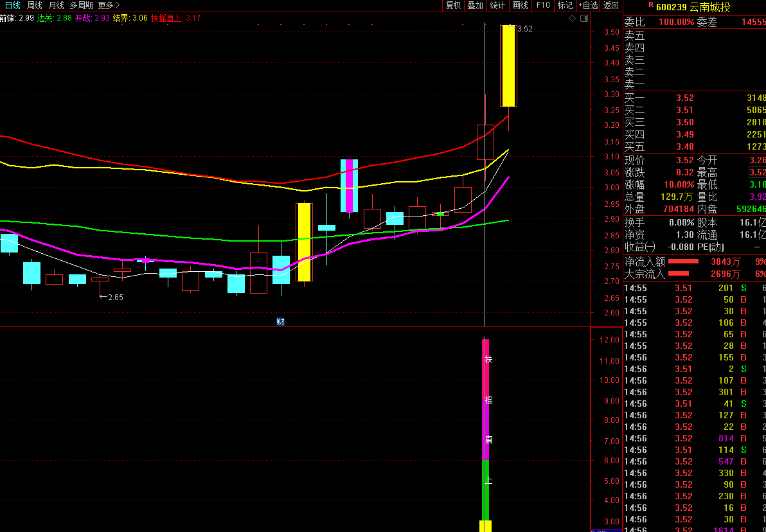This screenshot has width=766, height=532.
Task: Select the 日线 daily chart tab
Action: coord(13,5)
